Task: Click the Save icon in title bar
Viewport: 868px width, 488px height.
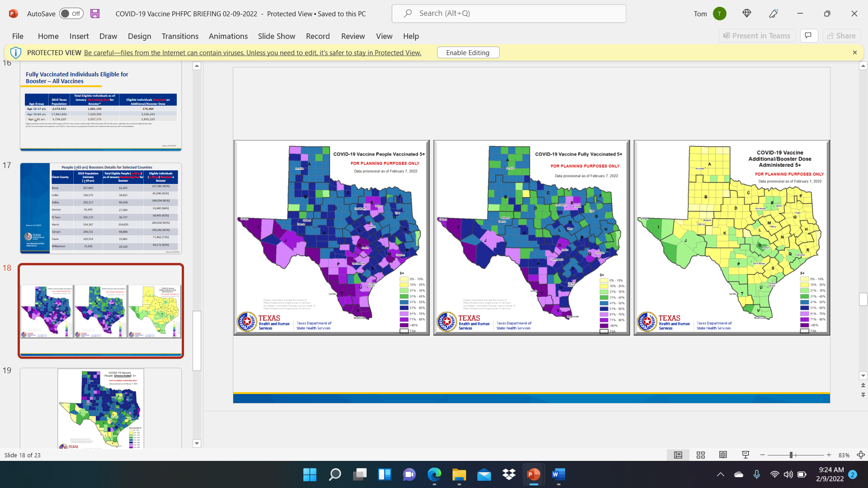Action: [x=95, y=14]
